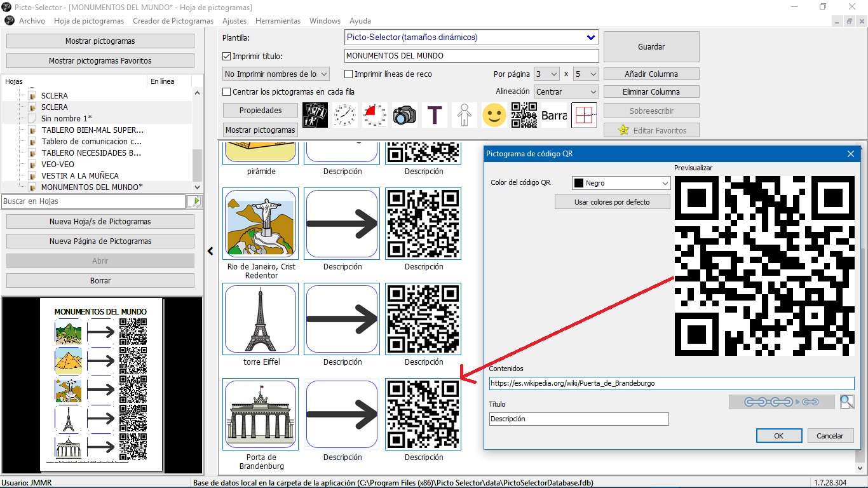Select the arrow pictogram in the Brandenburg row

pyautogui.click(x=342, y=414)
